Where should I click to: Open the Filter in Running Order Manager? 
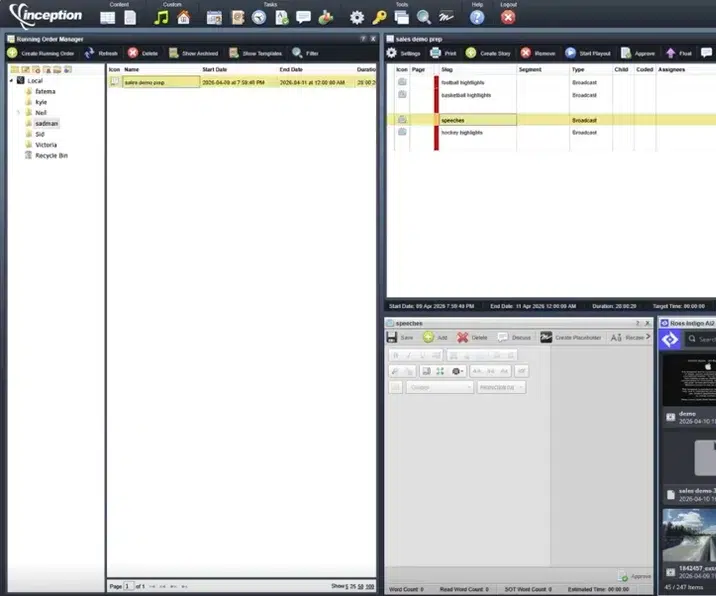point(305,53)
